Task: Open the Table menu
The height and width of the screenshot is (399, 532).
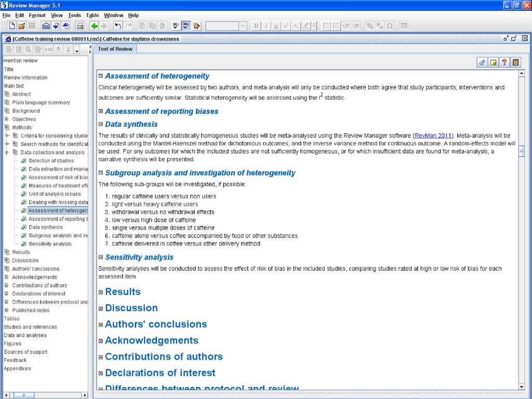Action: (92, 15)
